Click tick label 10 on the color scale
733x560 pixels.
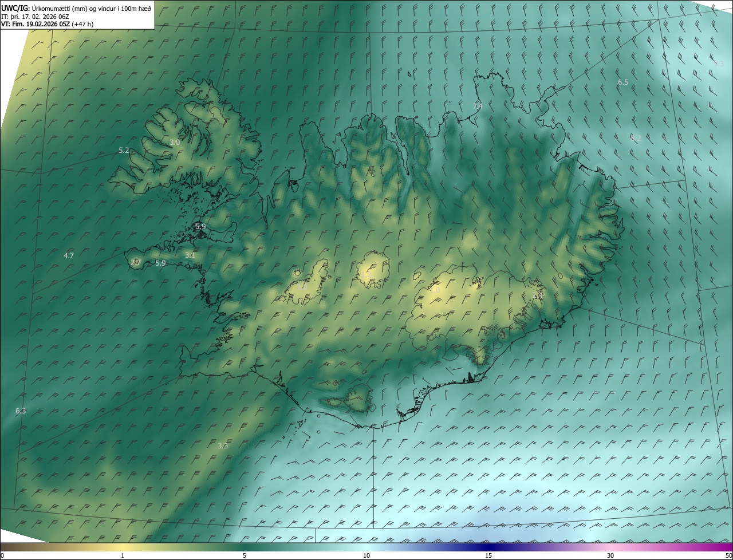click(366, 555)
